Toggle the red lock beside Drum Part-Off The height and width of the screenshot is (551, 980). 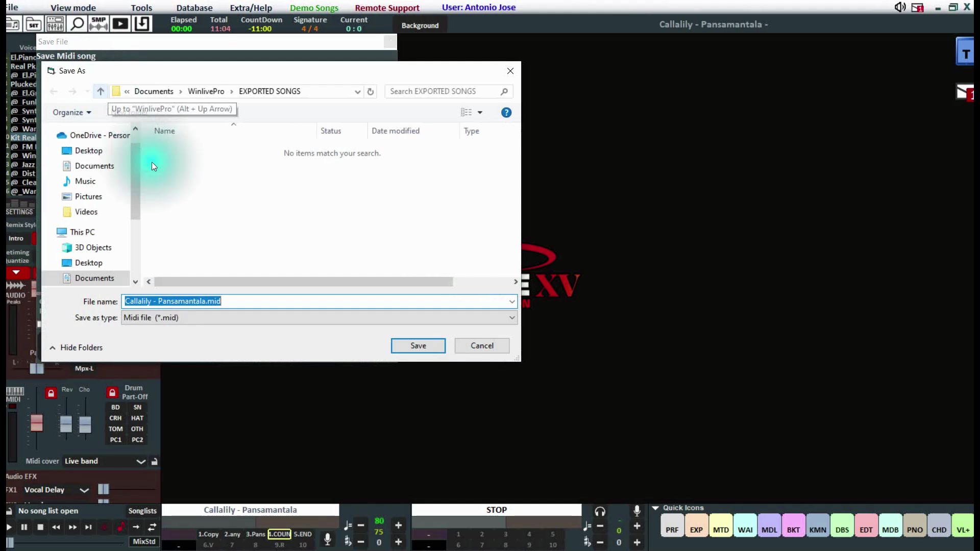pos(112,393)
